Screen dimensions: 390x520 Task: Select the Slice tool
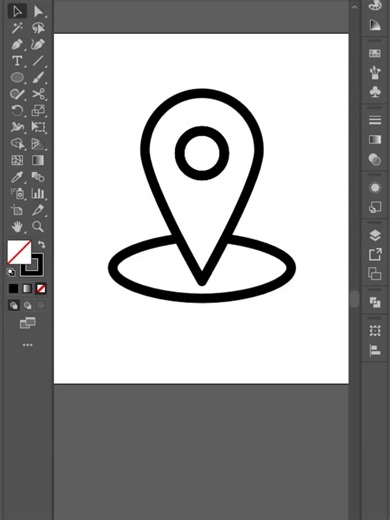[38, 210]
